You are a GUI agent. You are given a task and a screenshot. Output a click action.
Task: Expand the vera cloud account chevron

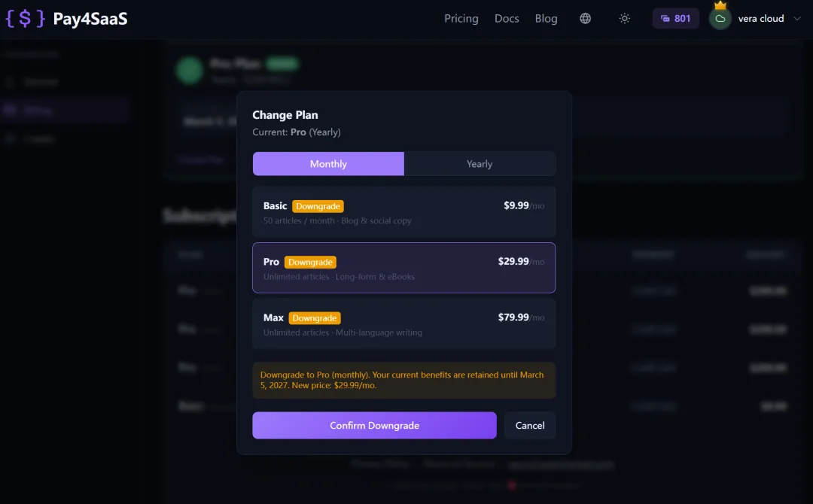pyautogui.click(x=797, y=19)
